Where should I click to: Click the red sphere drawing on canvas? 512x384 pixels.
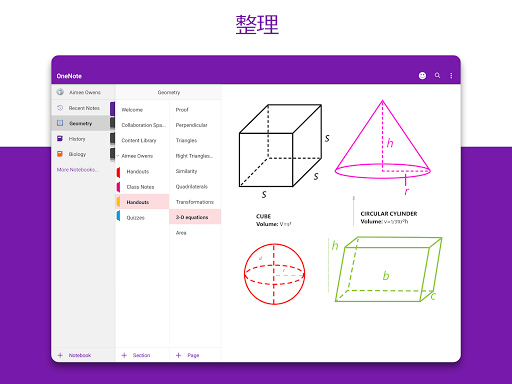[274, 274]
